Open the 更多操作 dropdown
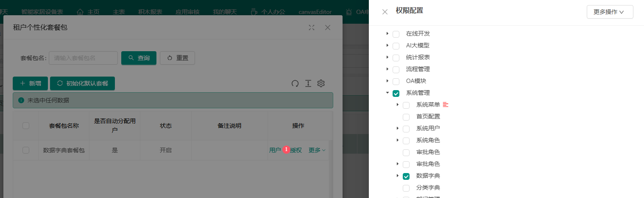This screenshot has width=644, height=198. coord(610,12)
